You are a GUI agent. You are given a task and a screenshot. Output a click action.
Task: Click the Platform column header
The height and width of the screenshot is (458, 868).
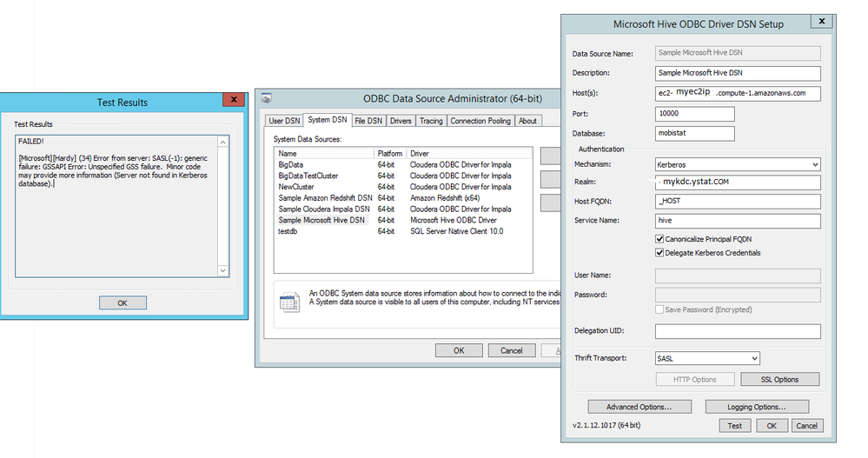[x=390, y=154]
